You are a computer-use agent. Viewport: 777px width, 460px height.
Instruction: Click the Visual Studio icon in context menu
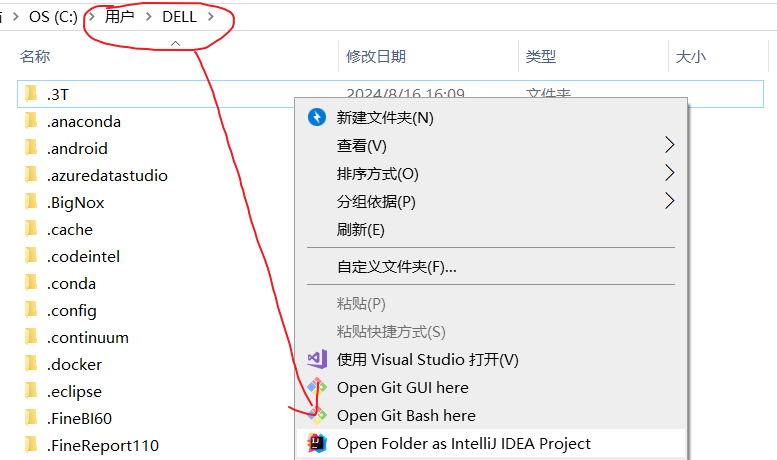coord(317,359)
